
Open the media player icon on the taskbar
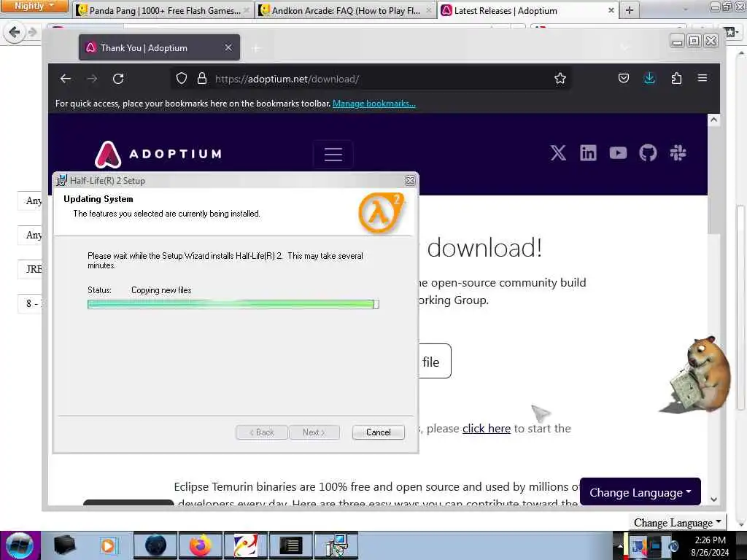[x=109, y=545]
